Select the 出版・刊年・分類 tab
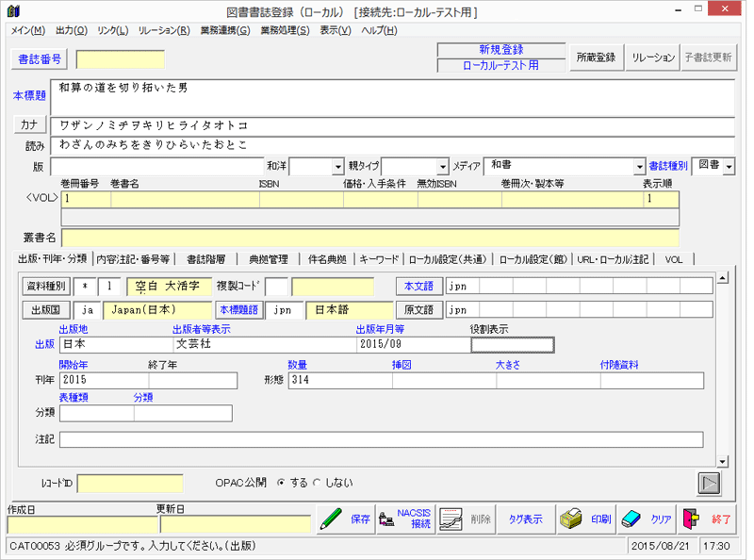Screen dimensions: 754x560 [53, 259]
